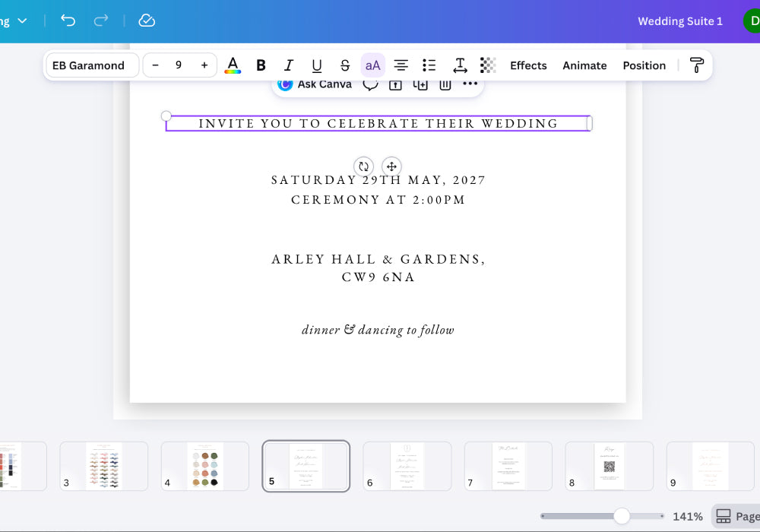760x532 pixels.
Task: Click the upload icon beside comment
Action: [395, 85]
